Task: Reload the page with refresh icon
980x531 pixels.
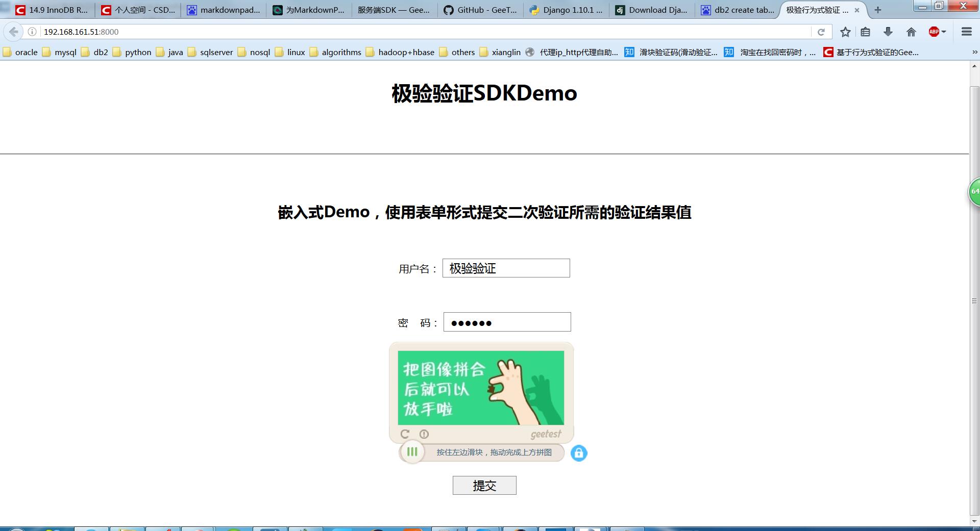Action: [821, 32]
